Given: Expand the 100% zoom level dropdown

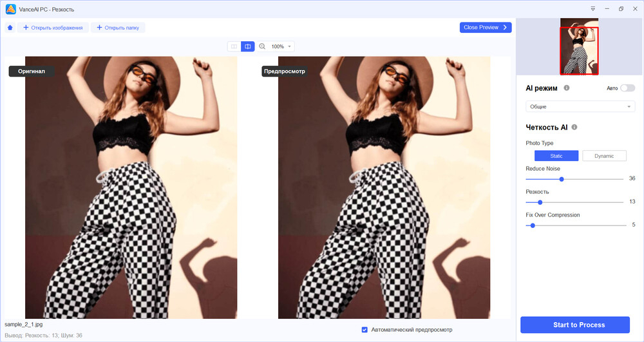Looking at the screenshot, I should click(281, 46).
